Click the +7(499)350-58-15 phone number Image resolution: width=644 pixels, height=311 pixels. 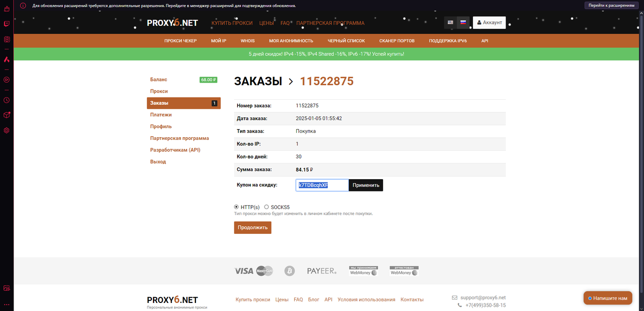coord(485,305)
